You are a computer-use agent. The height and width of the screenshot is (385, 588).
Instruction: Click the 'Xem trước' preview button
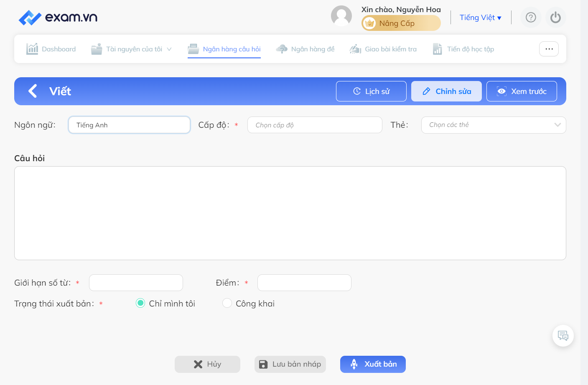tap(522, 91)
